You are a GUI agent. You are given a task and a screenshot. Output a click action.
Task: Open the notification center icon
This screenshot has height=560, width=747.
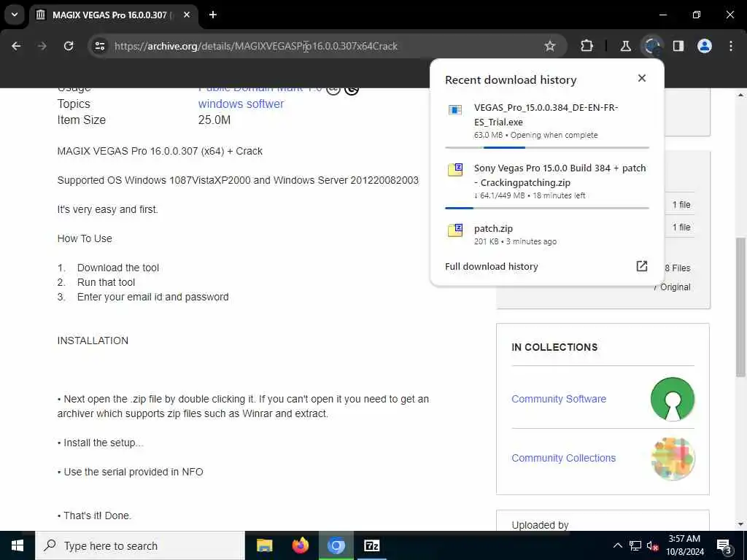click(x=724, y=545)
